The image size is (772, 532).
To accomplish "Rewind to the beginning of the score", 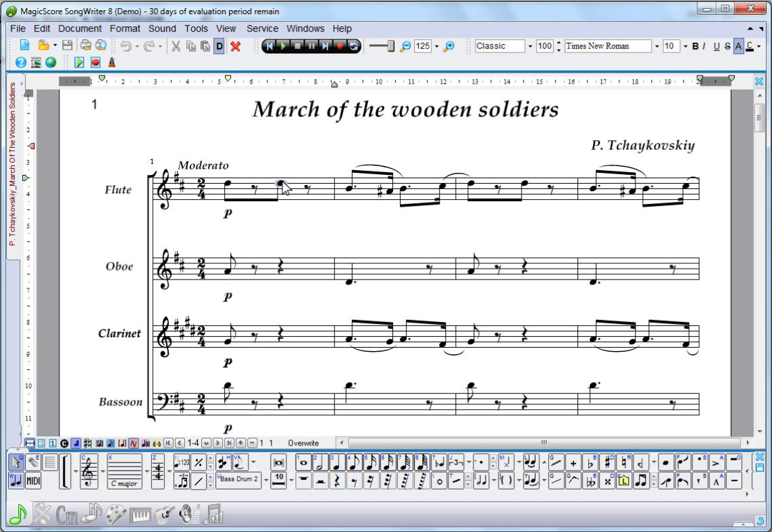I will (x=269, y=47).
